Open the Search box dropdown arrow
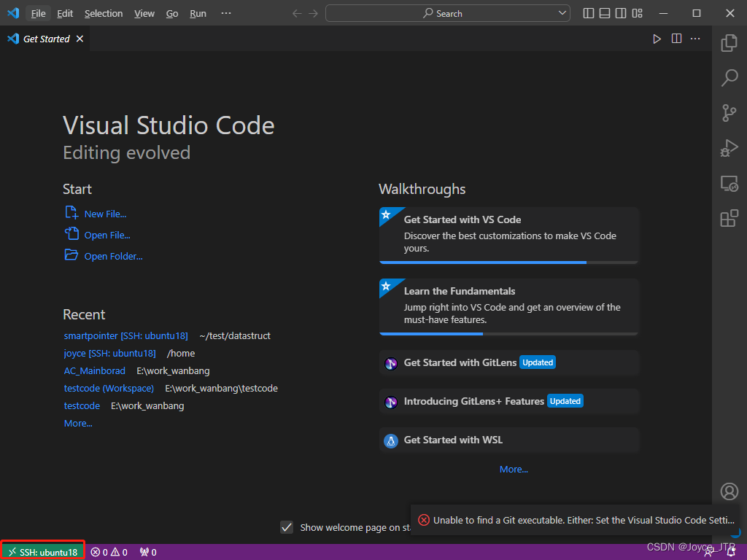Screen dimensions: 747x560 pos(562,12)
